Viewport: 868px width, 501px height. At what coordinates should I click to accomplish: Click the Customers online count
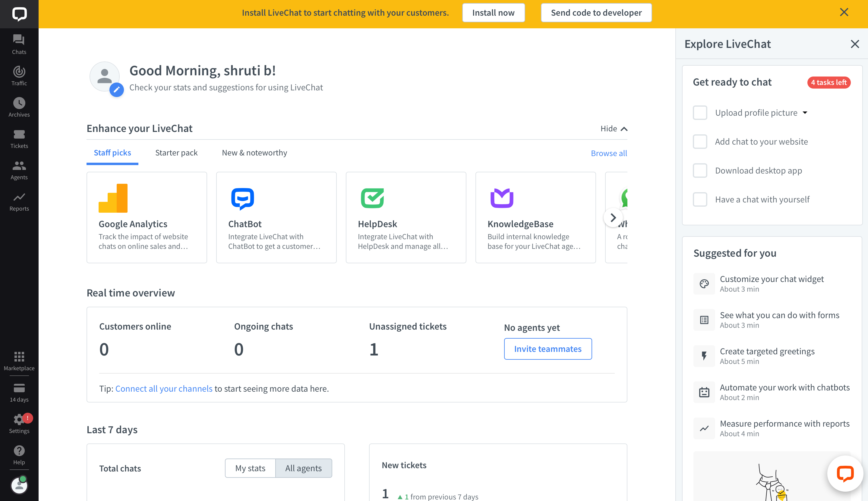click(104, 349)
